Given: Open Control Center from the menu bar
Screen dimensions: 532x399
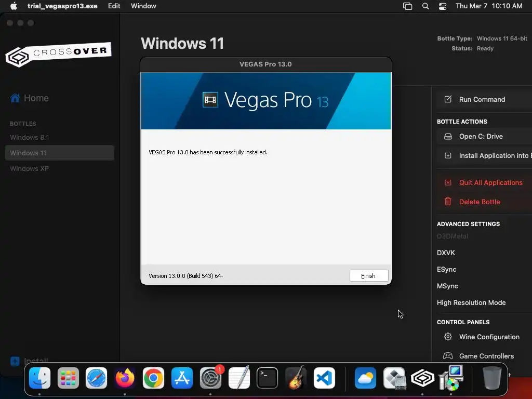Looking at the screenshot, I should tap(443, 6).
